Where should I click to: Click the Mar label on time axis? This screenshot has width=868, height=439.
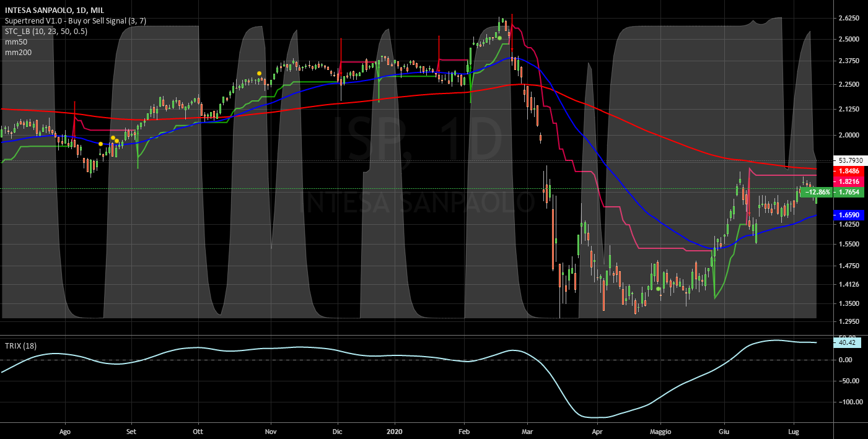(527, 431)
